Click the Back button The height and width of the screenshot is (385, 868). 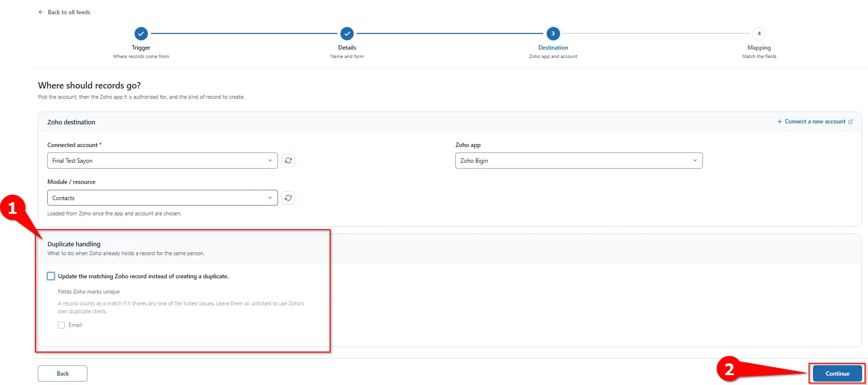(x=63, y=374)
